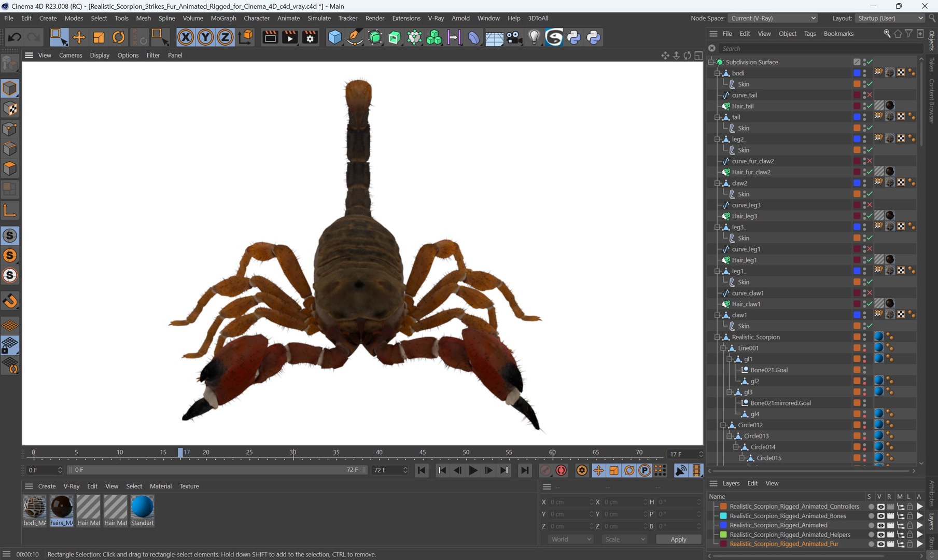
Task: Toggle Autokeying red button
Action: (x=561, y=470)
